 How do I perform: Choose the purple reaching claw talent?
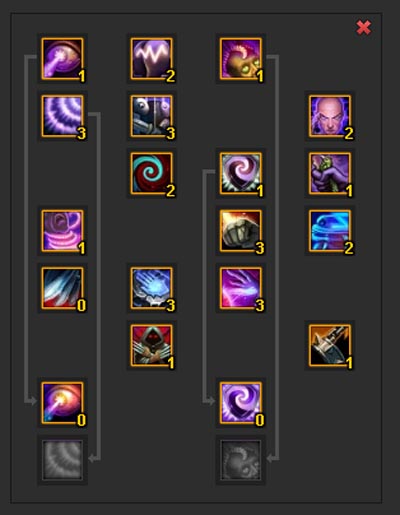241,288
